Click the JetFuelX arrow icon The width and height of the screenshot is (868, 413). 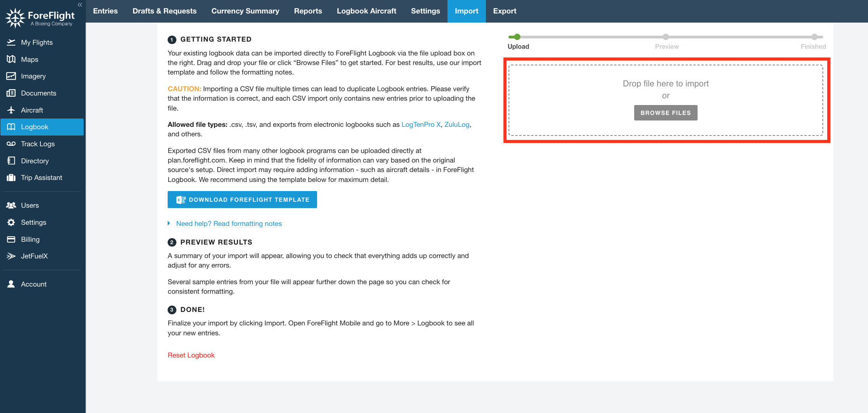pyautogui.click(x=11, y=256)
